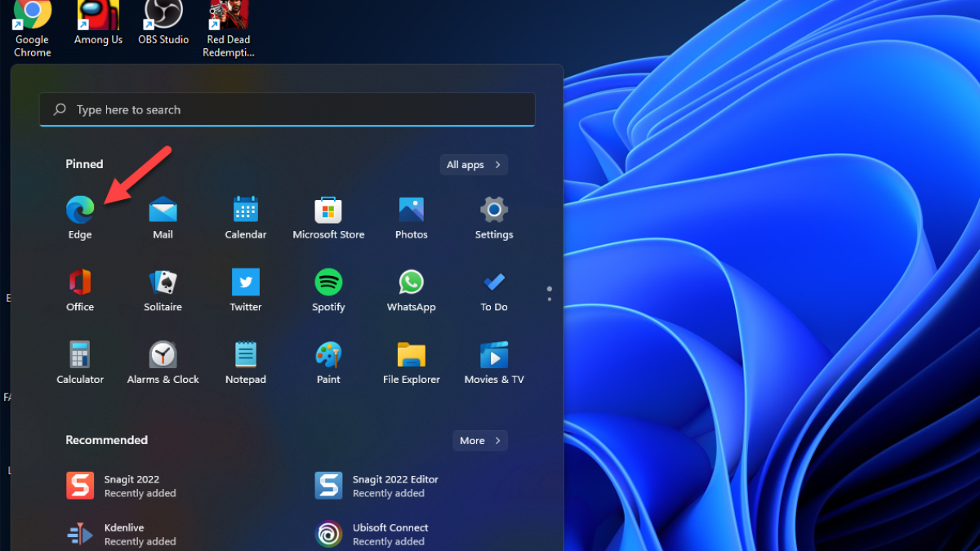The width and height of the screenshot is (980, 551).
Task: Select the Among Us desktop shortcut
Action: point(98,24)
